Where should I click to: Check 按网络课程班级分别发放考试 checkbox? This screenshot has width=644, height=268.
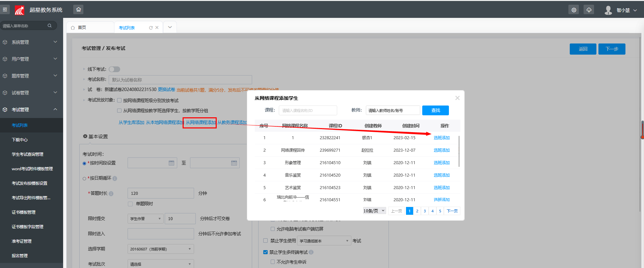tap(119, 100)
